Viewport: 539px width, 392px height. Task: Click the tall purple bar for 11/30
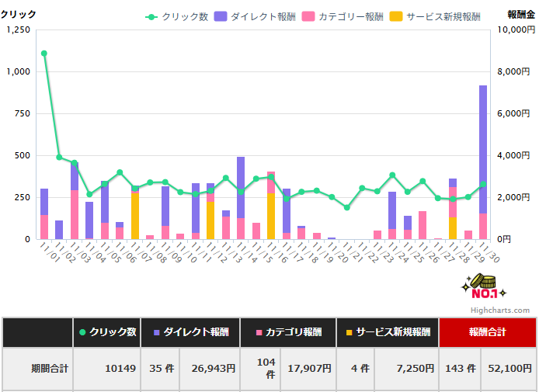[482, 147]
